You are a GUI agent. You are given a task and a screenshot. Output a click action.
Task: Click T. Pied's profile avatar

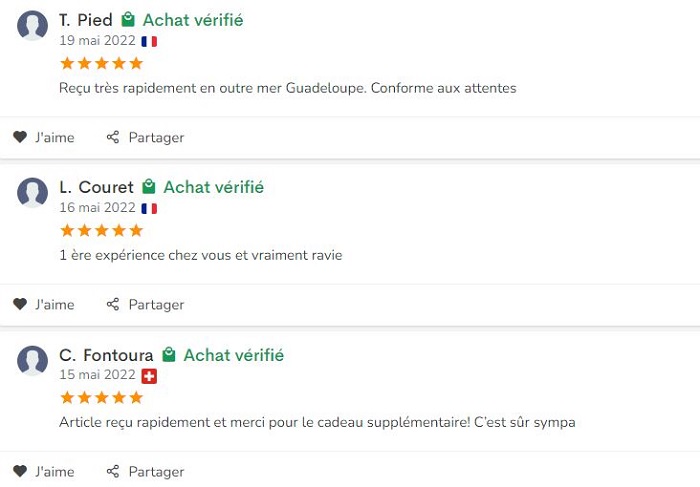[33, 26]
